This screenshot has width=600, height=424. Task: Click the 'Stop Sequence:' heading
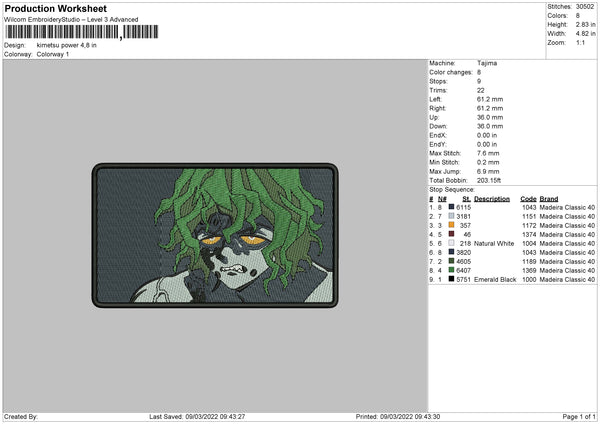(x=452, y=190)
